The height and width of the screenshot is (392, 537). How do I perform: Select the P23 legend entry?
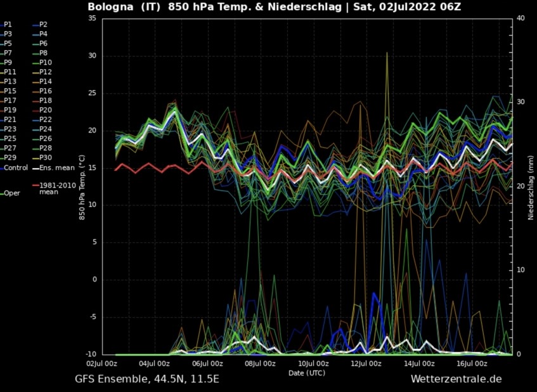[8, 129]
